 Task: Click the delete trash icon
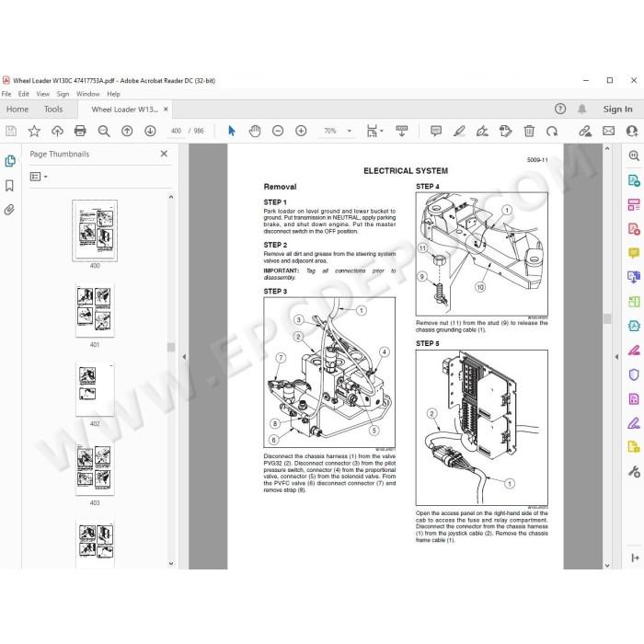tap(529, 131)
